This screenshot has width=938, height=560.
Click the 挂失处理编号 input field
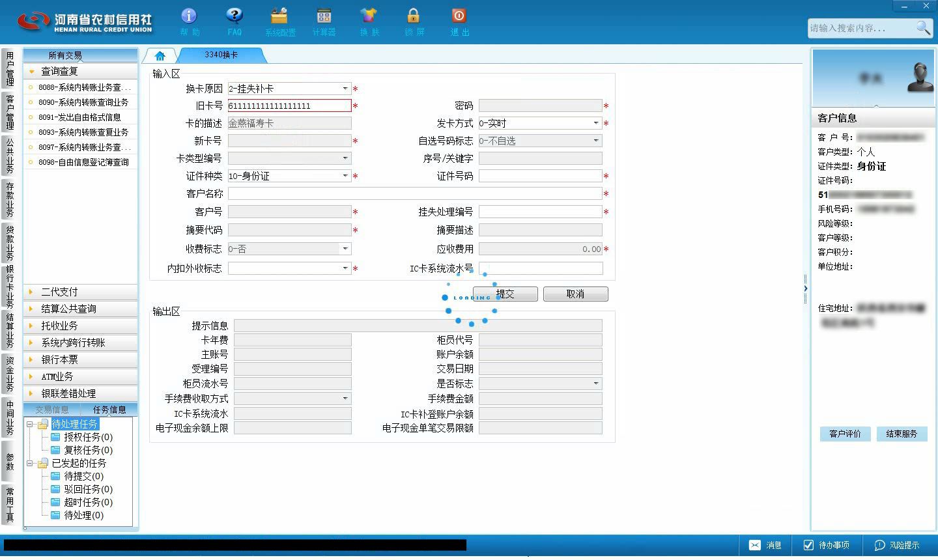pos(541,212)
